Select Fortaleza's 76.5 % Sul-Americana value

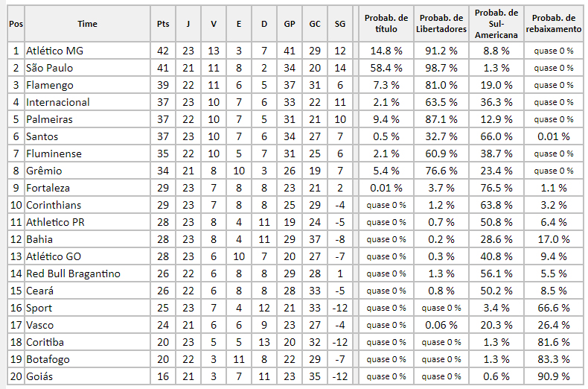(496, 188)
